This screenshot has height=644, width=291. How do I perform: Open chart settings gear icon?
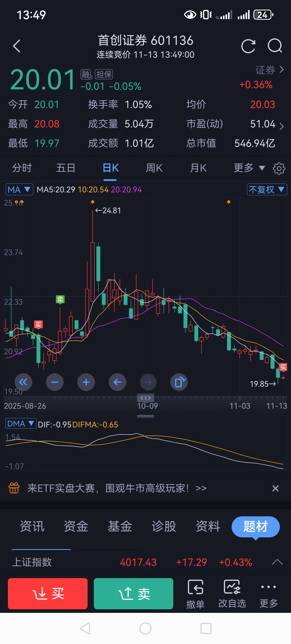(279, 168)
